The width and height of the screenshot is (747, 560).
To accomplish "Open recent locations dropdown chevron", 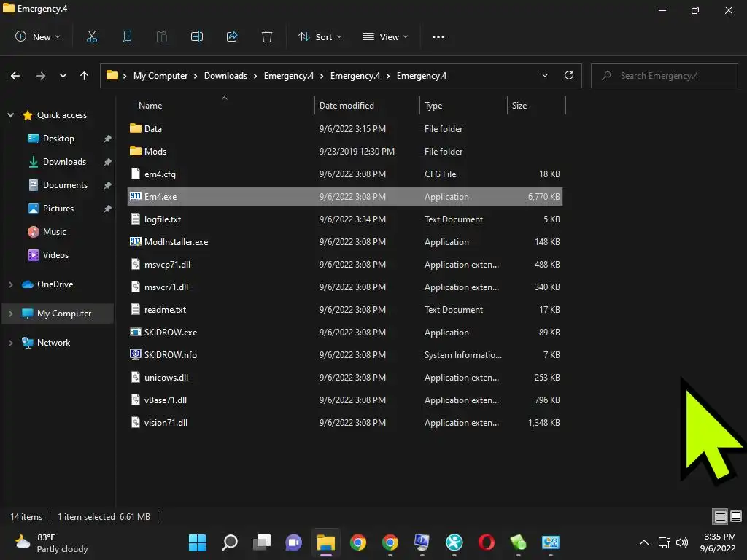I will (x=63, y=76).
